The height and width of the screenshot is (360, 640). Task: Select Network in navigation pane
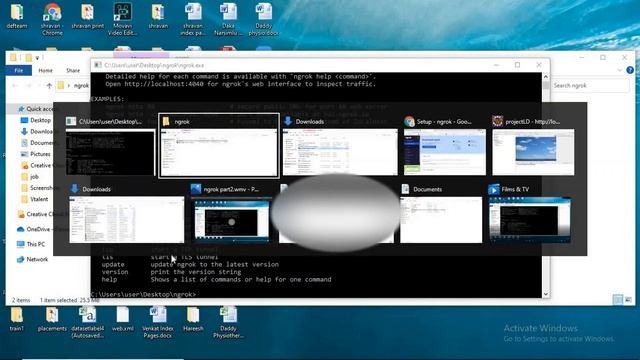click(x=37, y=259)
